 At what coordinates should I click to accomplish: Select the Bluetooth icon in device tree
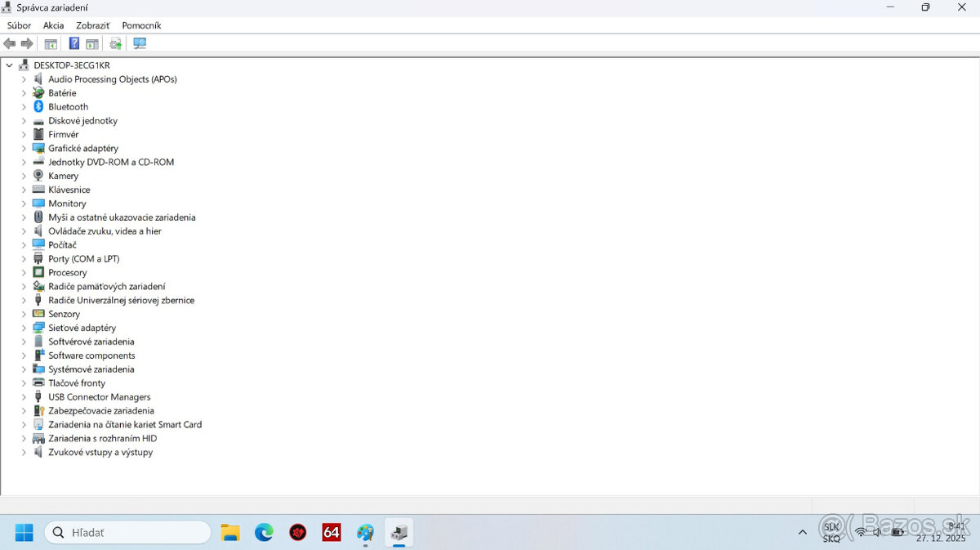pyautogui.click(x=38, y=107)
